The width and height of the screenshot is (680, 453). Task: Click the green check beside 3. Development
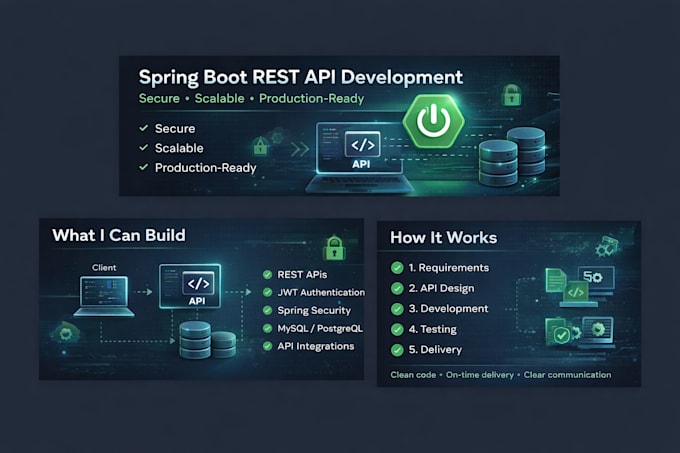pos(397,309)
